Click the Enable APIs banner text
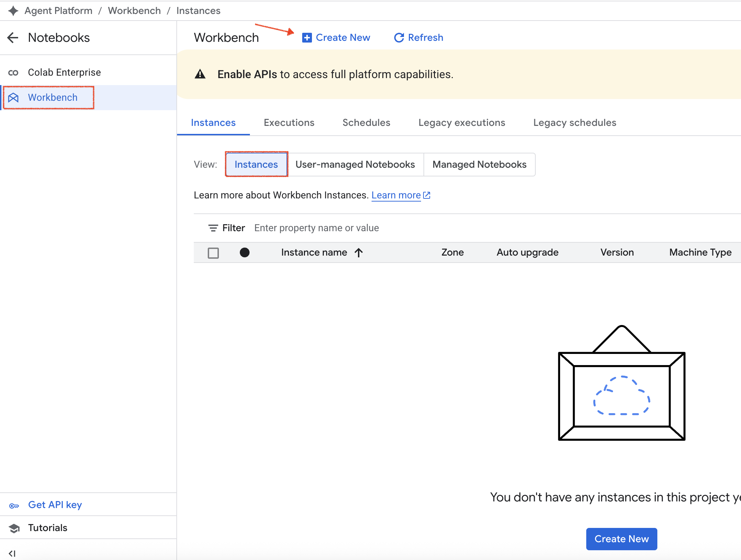This screenshot has width=741, height=560. tap(335, 74)
